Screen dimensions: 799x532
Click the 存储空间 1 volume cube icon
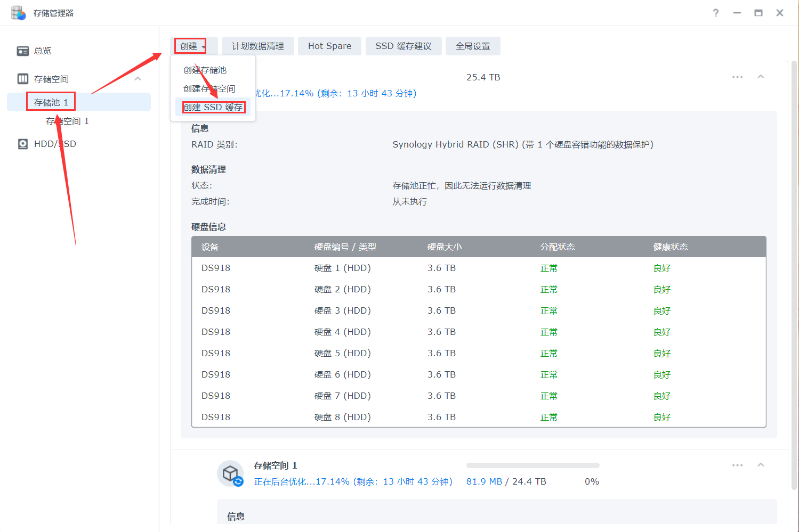click(x=230, y=473)
